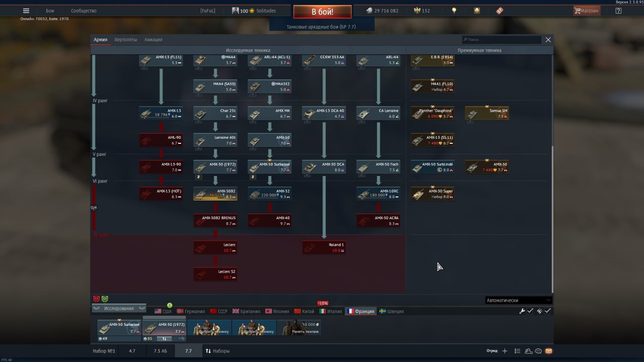Viewport: 644px width, 362px height.
Task: Switch to the Вертолеты tab
Action: [126, 40]
